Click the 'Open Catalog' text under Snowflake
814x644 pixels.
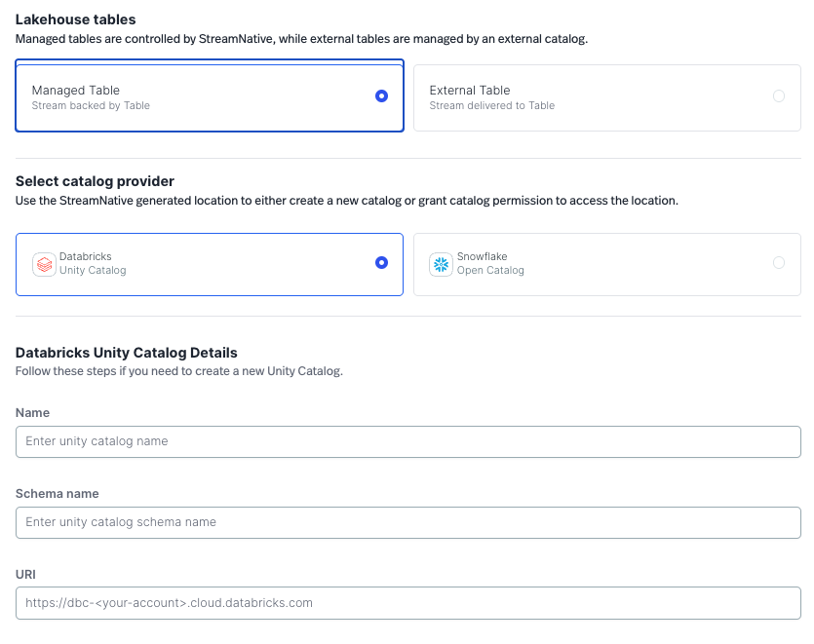point(490,271)
